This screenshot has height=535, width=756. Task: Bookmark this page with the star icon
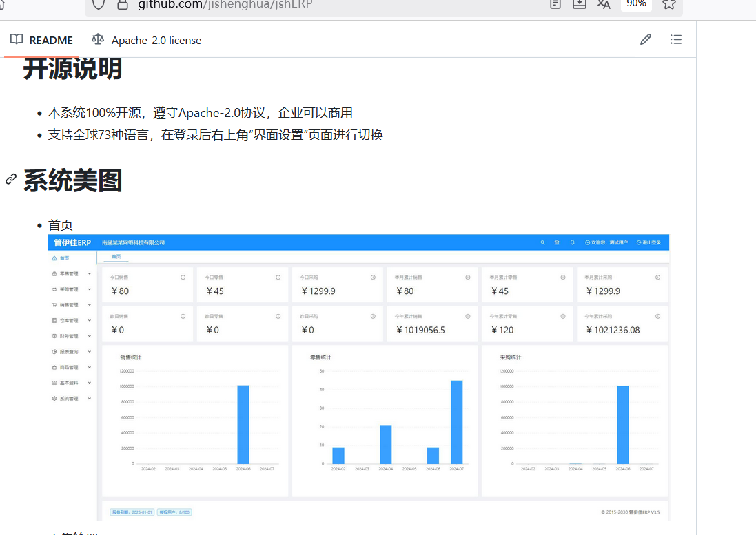[x=668, y=4]
